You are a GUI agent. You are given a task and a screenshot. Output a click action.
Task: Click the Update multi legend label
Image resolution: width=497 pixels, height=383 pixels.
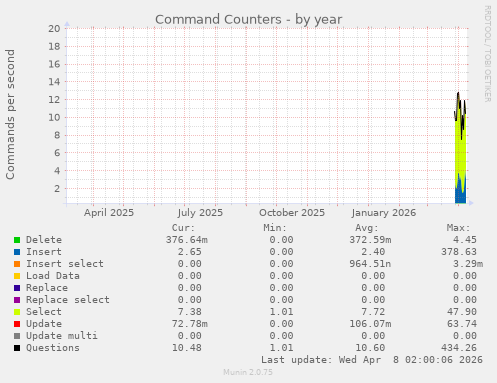62,336
